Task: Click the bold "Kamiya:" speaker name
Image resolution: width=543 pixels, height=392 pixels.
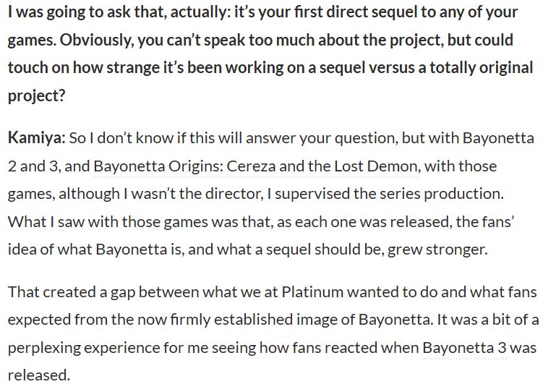Action: pyautogui.click(x=36, y=138)
